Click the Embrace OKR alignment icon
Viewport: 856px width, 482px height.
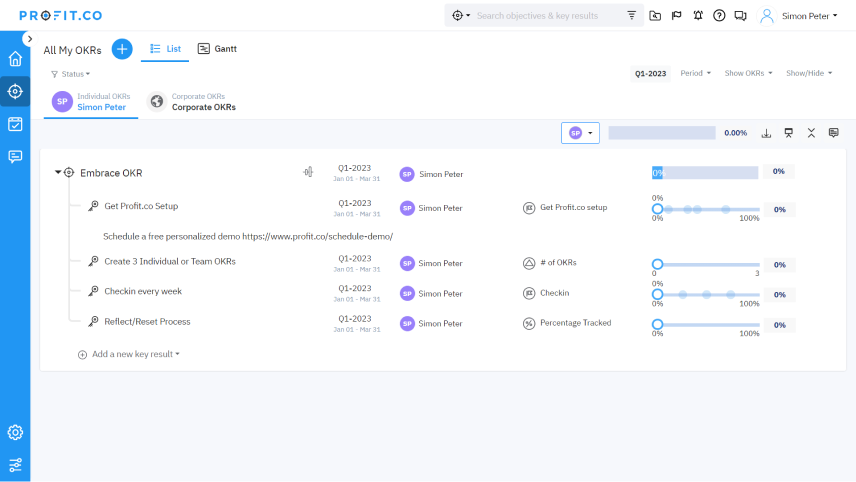pyautogui.click(x=308, y=172)
